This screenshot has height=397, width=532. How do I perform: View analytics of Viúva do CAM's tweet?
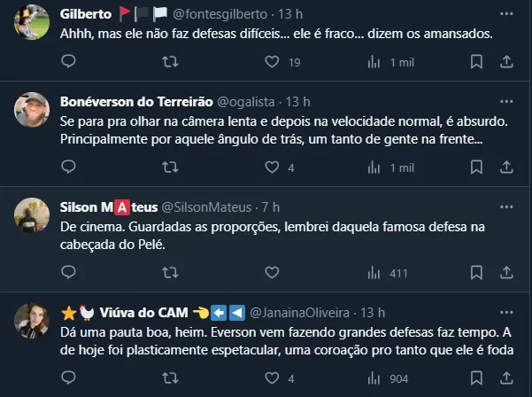point(375,378)
